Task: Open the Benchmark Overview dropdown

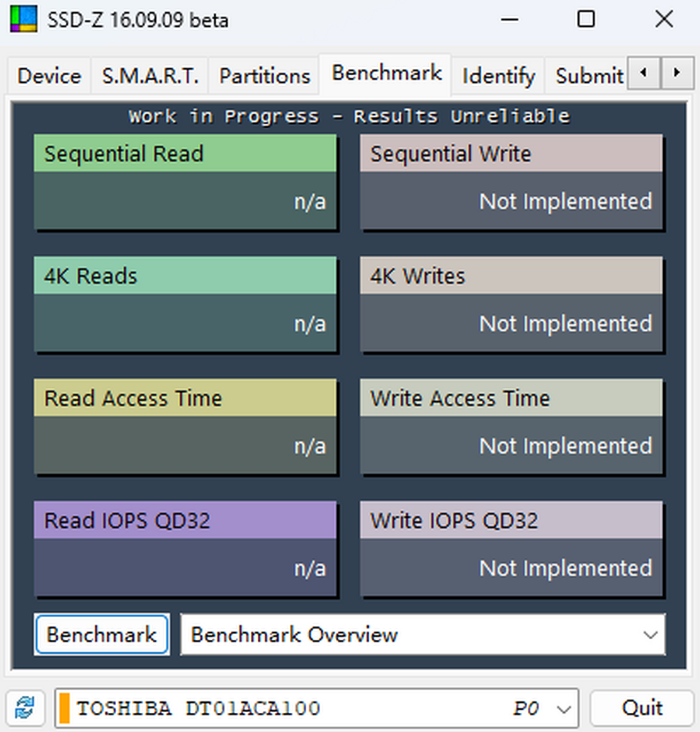Action: (x=650, y=635)
